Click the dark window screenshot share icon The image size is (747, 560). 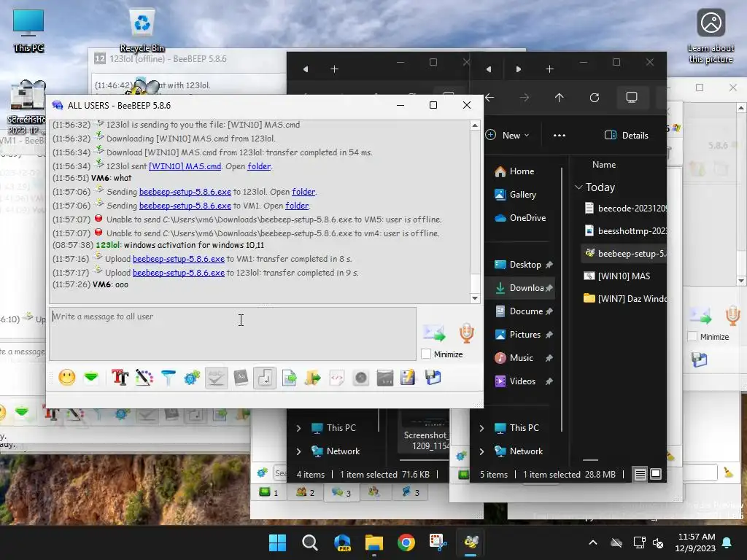point(385,378)
